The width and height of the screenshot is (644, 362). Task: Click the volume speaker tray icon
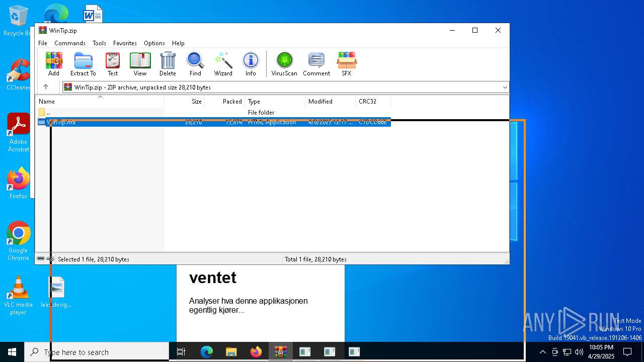(579, 352)
